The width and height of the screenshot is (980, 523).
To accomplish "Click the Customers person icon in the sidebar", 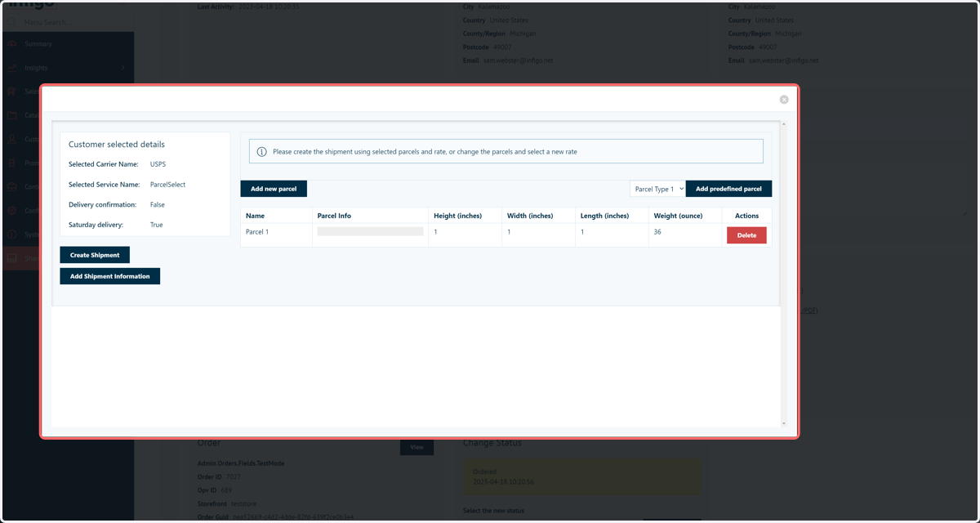I will [x=12, y=139].
